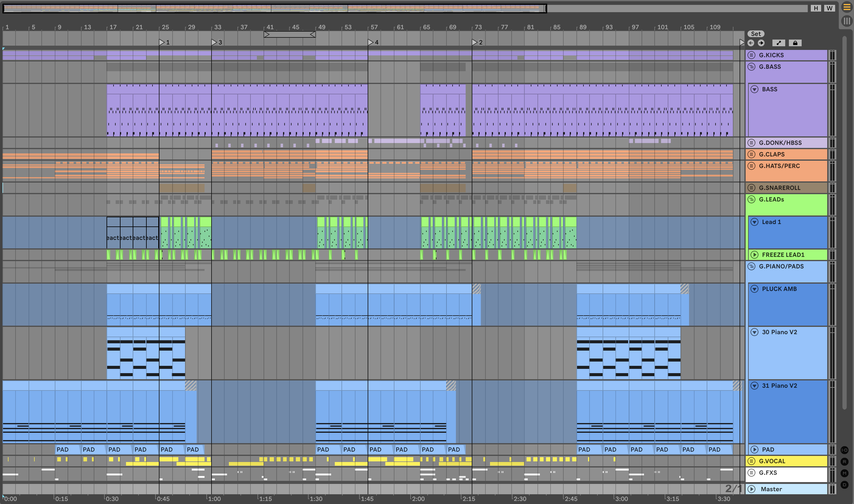Select the G.SNAREROLL track header
Viewport: 854px width, 504px height.
[791, 188]
